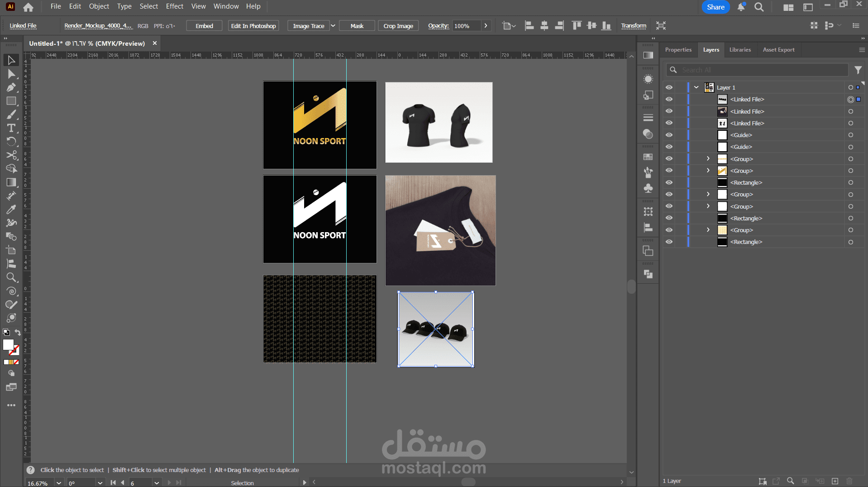
Task: Select the Artboard tool
Action: pyautogui.click(x=11, y=250)
